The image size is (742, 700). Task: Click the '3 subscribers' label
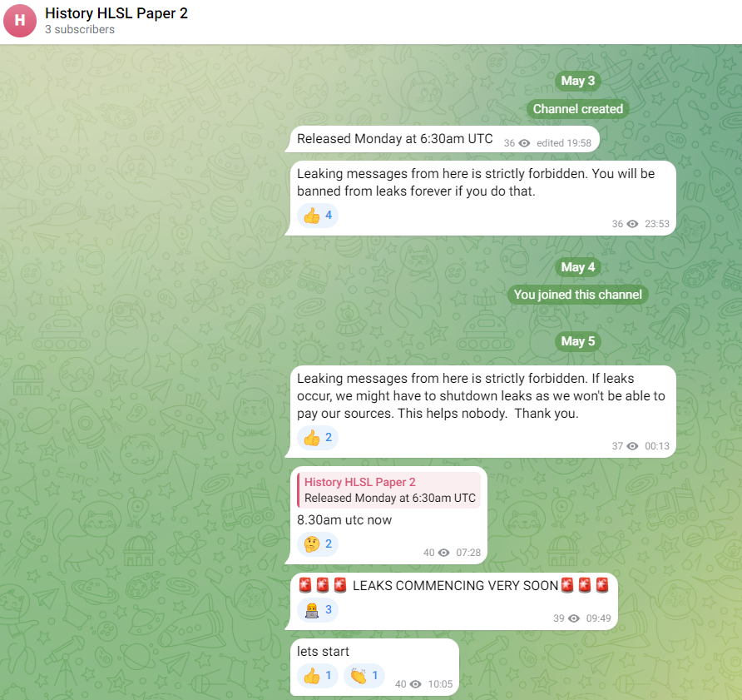[x=80, y=29]
